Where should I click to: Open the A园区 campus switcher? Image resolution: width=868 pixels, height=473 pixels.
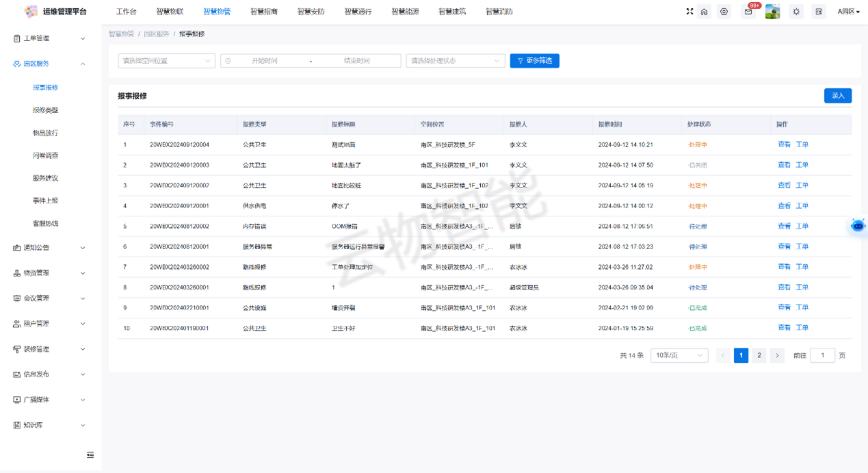coord(848,12)
